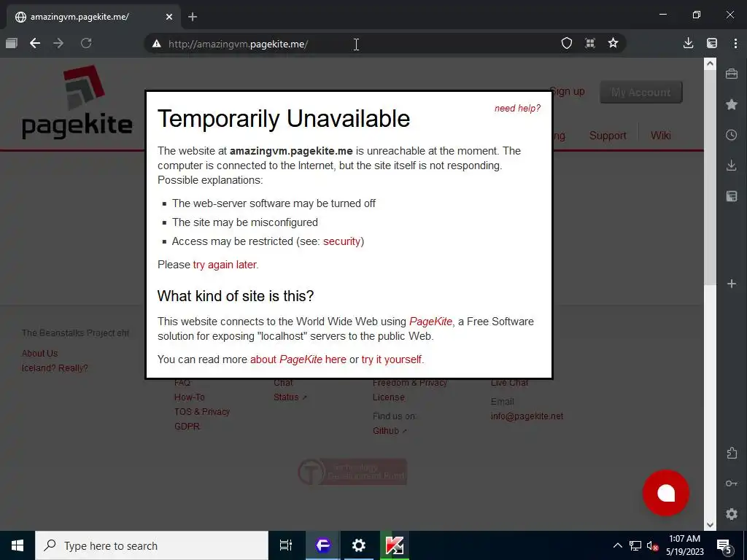Open the Wiki menu item
Screen dimensions: 747x560
coord(660,136)
